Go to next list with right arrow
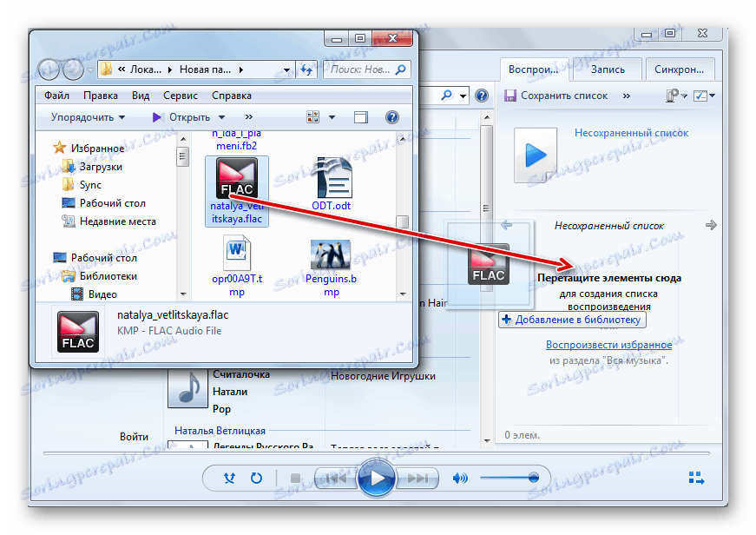The image size is (756, 535). click(711, 225)
